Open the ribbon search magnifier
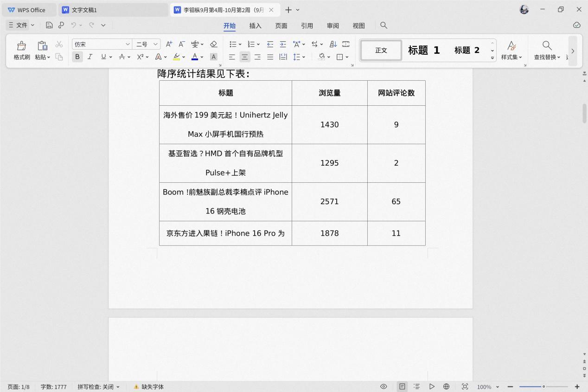Screen dimensions: 588x392 (x=383, y=26)
